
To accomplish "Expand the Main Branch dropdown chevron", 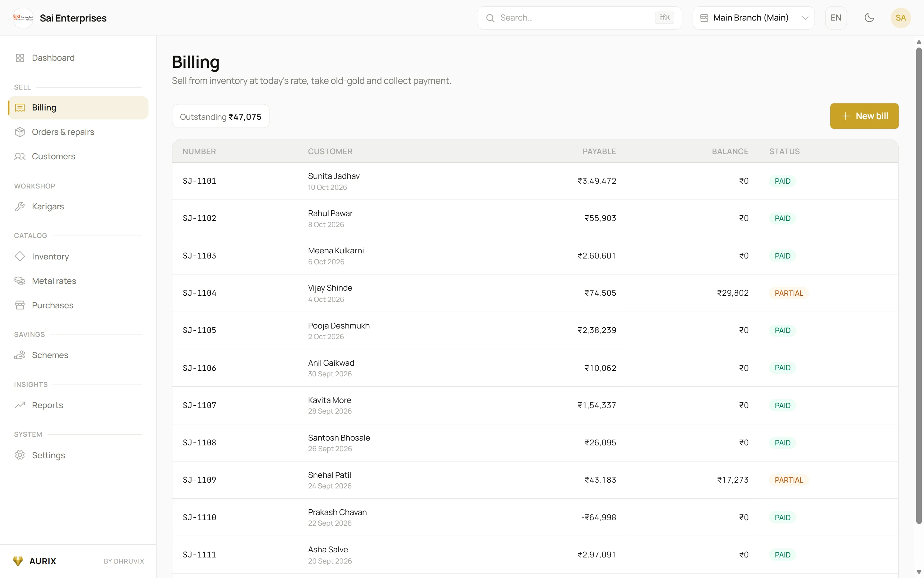I will (805, 18).
